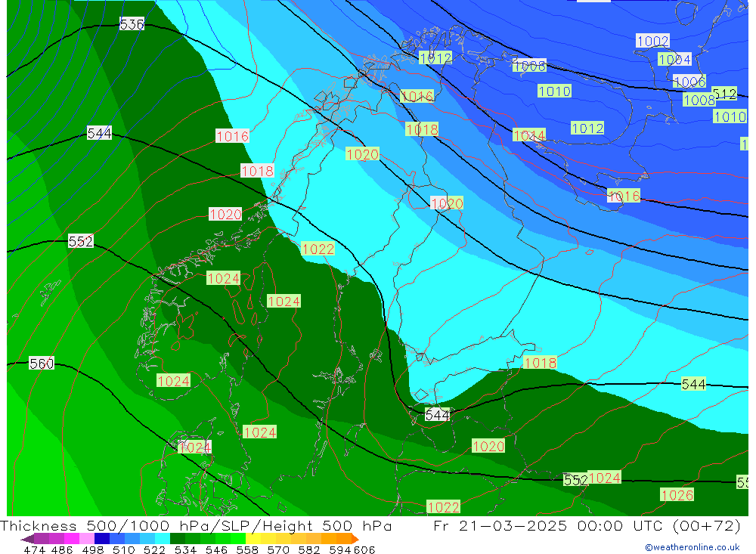Click the legend value 510
This screenshot has height=554, width=756.
123,549
